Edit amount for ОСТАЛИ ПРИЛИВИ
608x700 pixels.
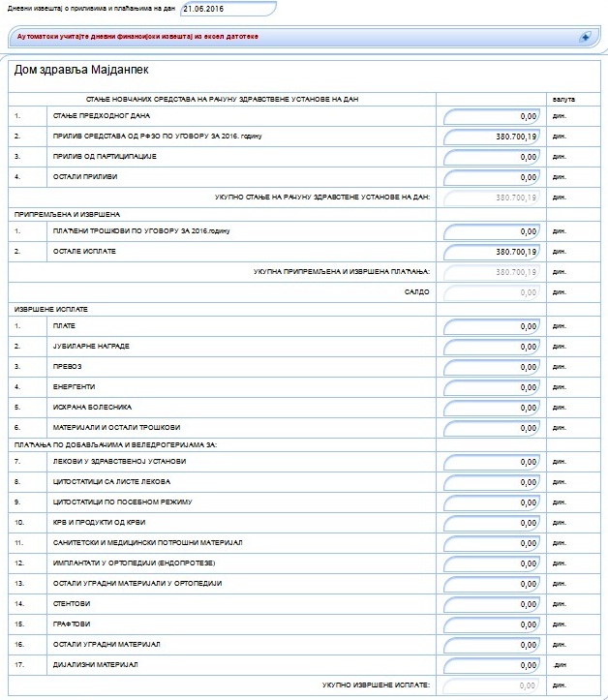point(492,177)
